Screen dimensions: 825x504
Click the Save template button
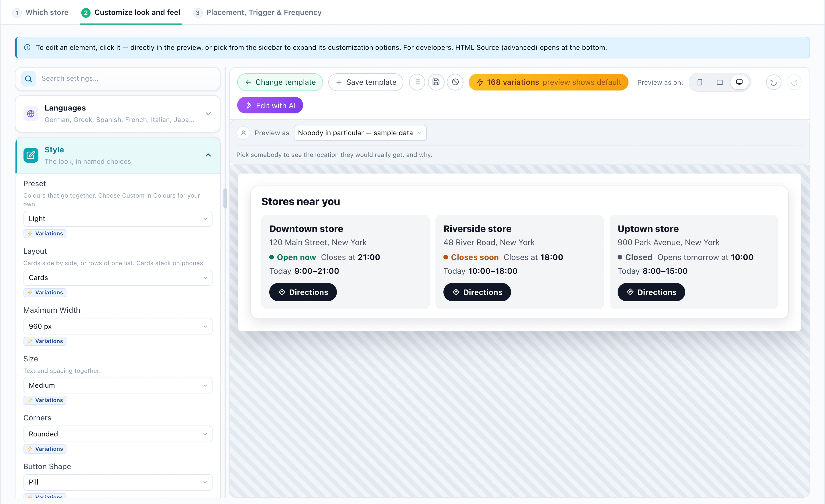click(366, 82)
